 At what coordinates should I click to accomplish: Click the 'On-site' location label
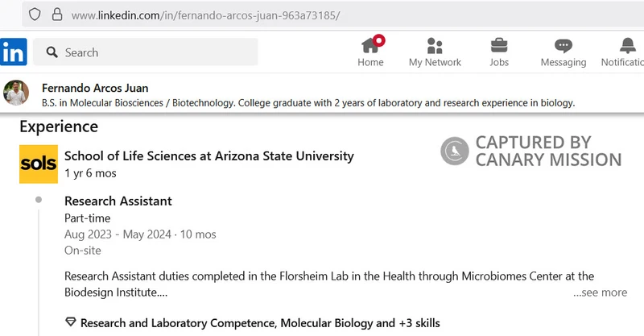pos(83,251)
